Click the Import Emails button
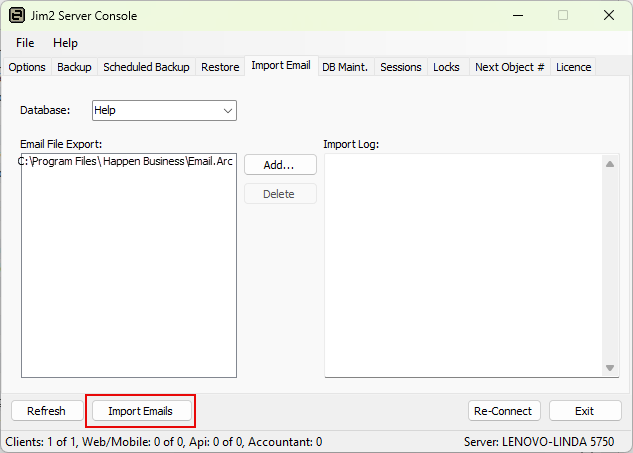This screenshot has width=633, height=453. pyautogui.click(x=141, y=411)
